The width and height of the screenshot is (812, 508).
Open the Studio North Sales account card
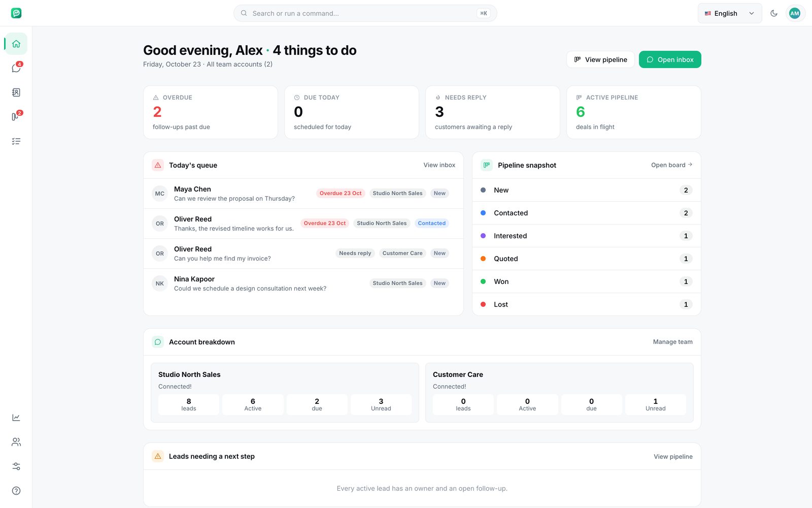(285, 393)
